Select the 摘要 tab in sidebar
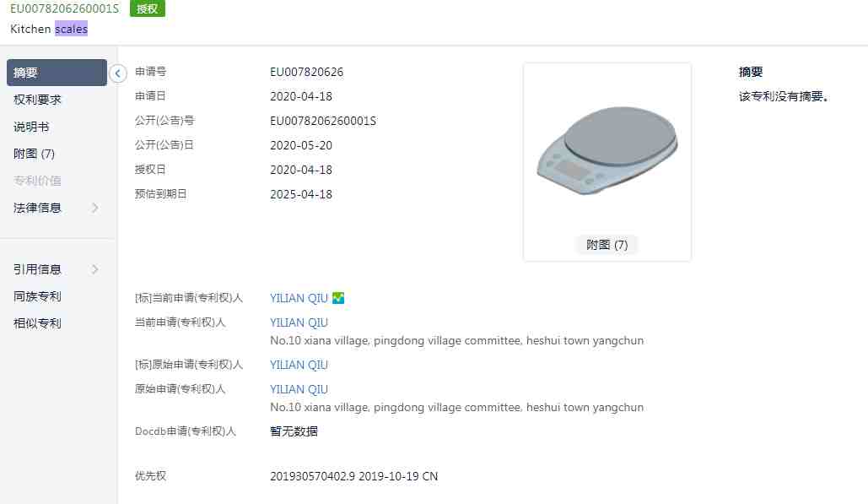This screenshot has height=504, width=868. pos(57,73)
